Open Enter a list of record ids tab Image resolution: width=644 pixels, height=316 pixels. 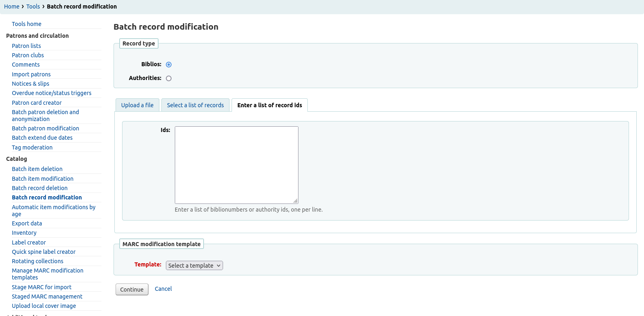tap(269, 105)
